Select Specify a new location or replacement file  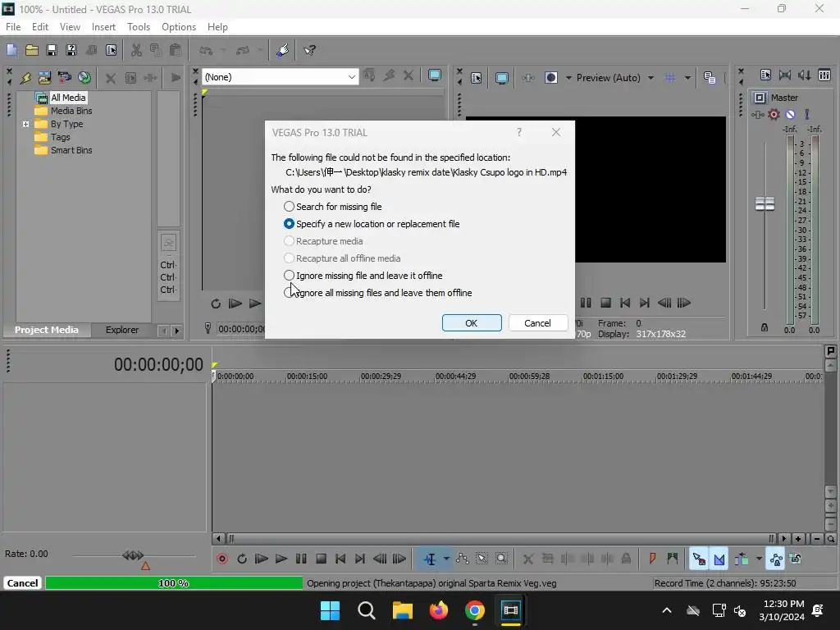pyautogui.click(x=372, y=224)
